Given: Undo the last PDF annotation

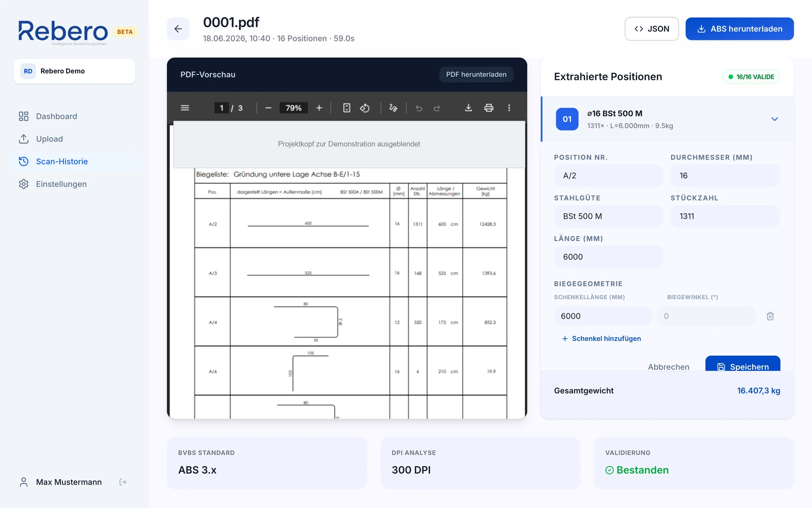Looking at the screenshot, I should point(419,108).
